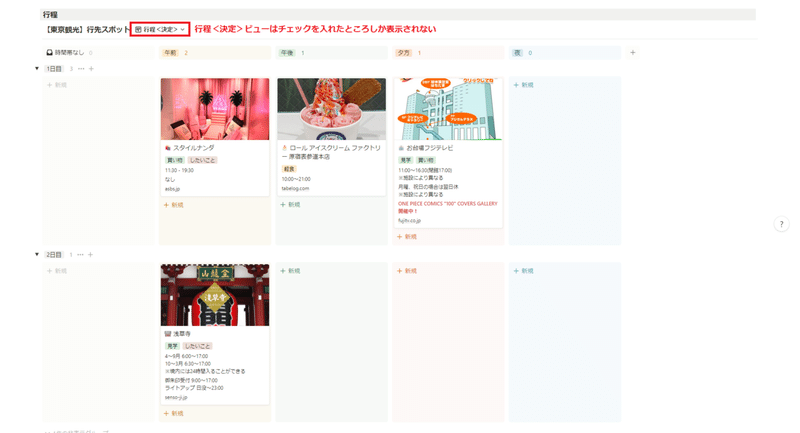The height and width of the screenshot is (433, 800).
Task: Click the 11:30 - 19:30 hours text
Action: pos(179,170)
